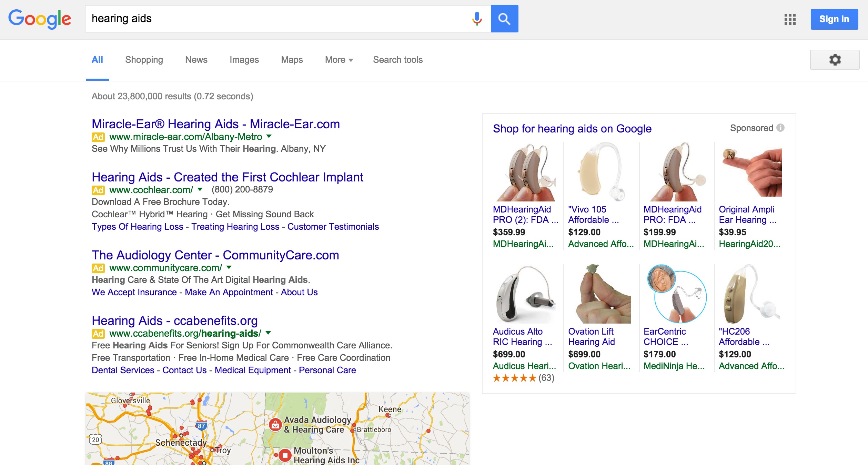Image resolution: width=868 pixels, height=465 pixels.
Task: Open the Miracle-Ear Hearing Aids ad title
Action: [x=216, y=124]
